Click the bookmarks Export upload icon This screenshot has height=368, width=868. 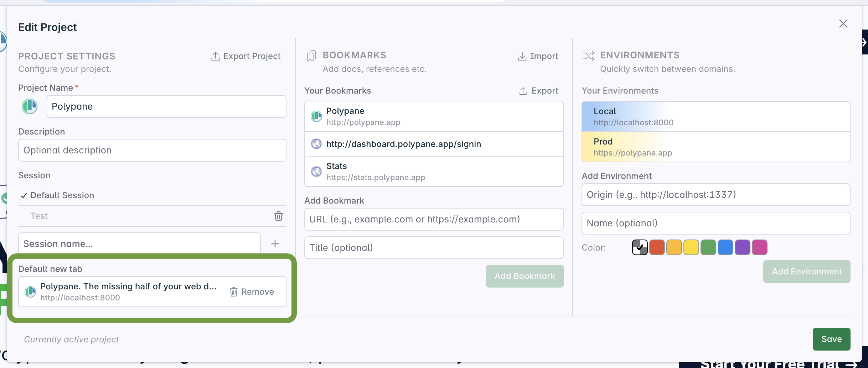(x=523, y=91)
